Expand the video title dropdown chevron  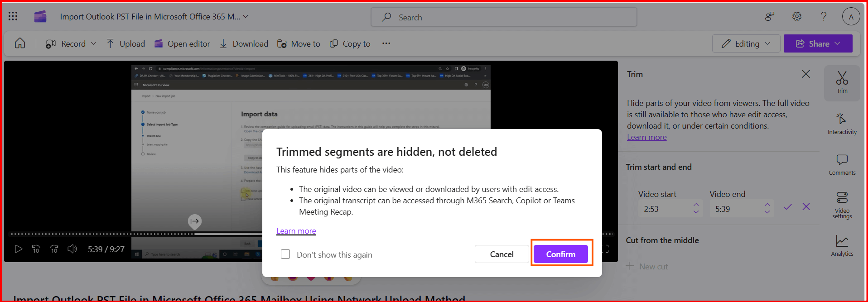[246, 16]
